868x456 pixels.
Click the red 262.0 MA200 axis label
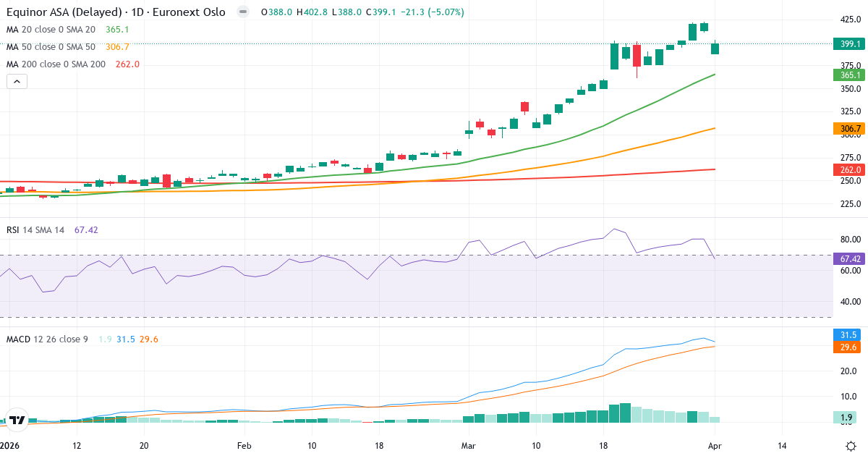pos(850,170)
